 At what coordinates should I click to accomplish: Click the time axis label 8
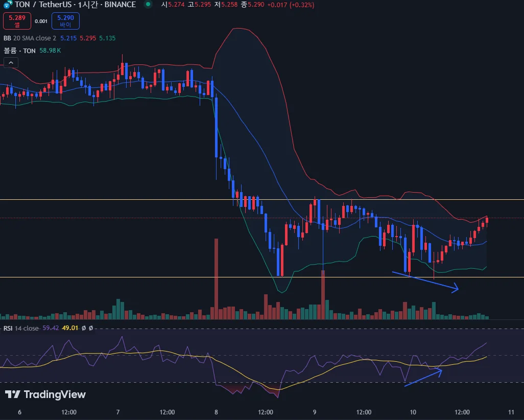pos(216,412)
